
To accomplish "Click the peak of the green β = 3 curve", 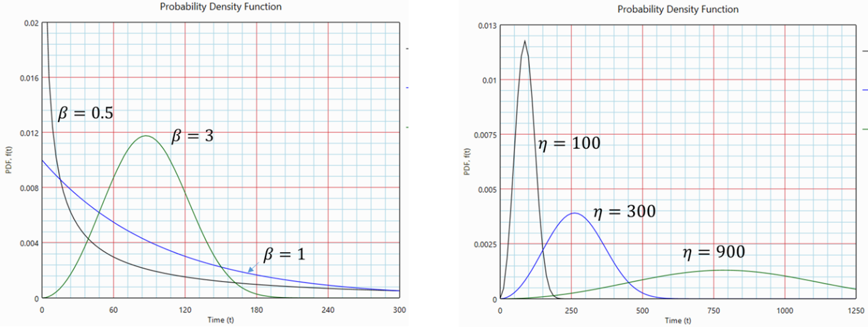I will pyautogui.click(x=145, y=136).
